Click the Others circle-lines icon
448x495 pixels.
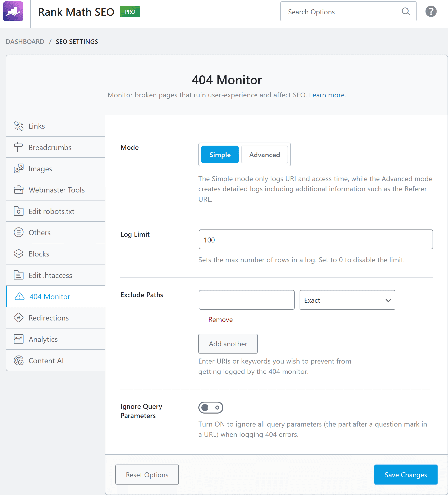(x=18, y=233)
